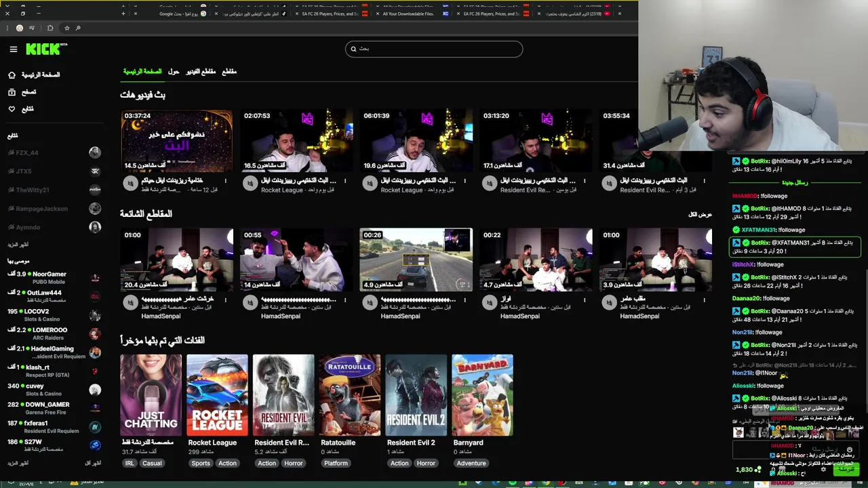Open new browser tab with plus button
868x488 pixels.
[x=123, y=14]
